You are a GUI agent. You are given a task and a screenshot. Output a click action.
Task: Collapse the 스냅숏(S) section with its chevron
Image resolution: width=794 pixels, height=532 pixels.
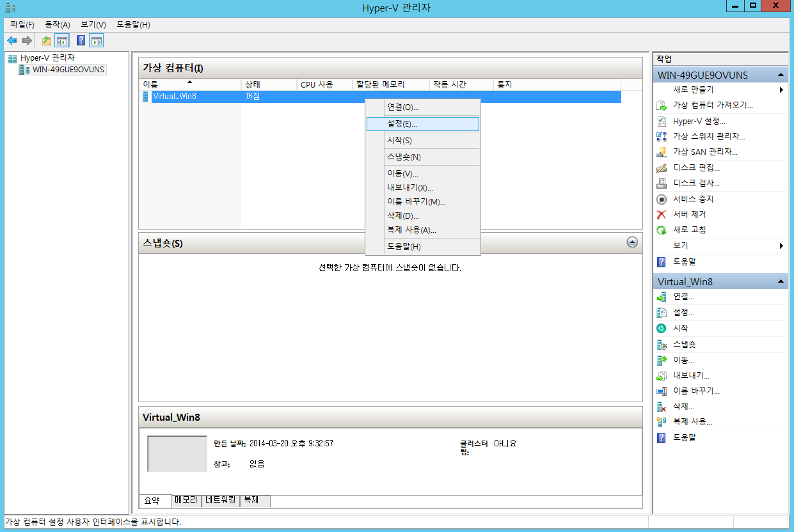tap(632, 242)
